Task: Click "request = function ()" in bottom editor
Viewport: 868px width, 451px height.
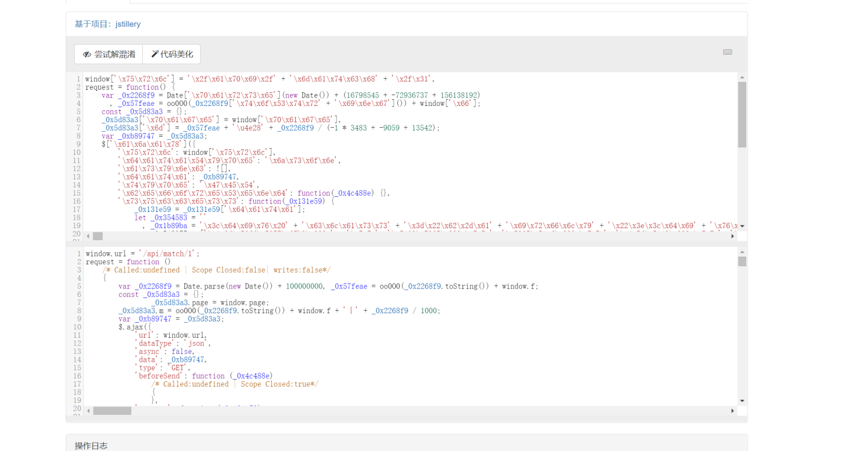Action: tap(128, 262)
